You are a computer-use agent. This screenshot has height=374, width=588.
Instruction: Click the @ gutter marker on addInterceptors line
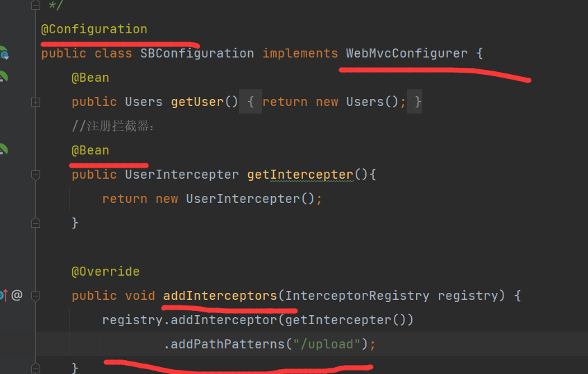[x=17, y=295]
